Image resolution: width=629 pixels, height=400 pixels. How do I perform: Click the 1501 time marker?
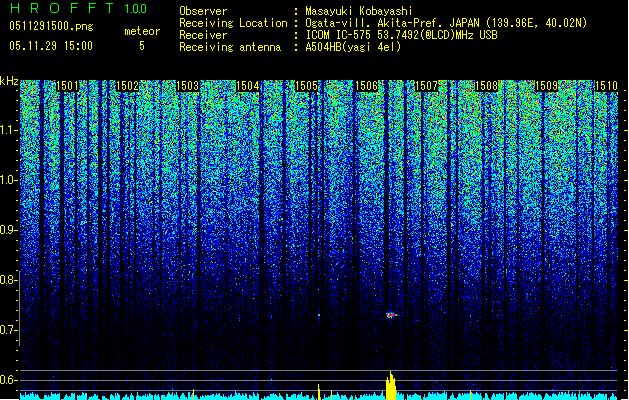point(67,86)
